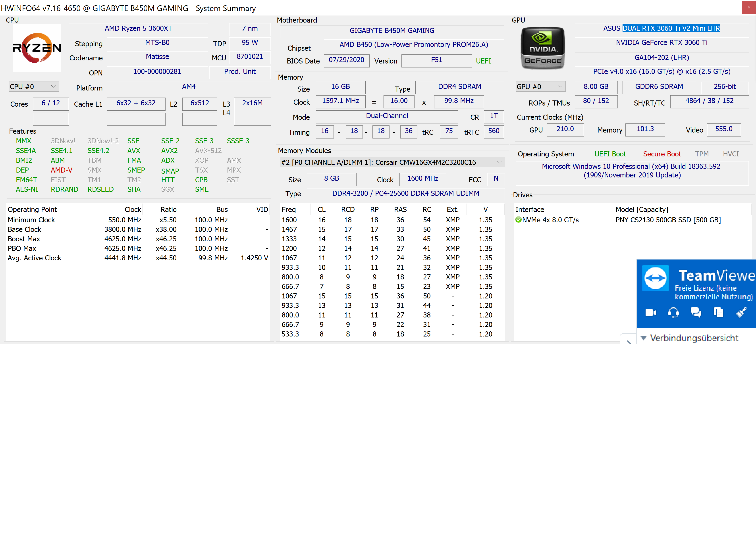
Task: Click the TeamViewer whiteboard brush icon
Action: click(741, 312)
